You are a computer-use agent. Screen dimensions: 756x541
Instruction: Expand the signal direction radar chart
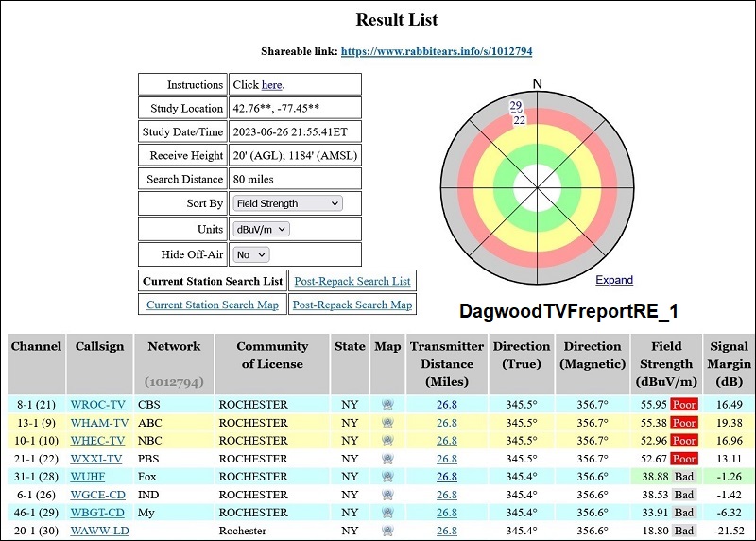(x=614, y=280)
